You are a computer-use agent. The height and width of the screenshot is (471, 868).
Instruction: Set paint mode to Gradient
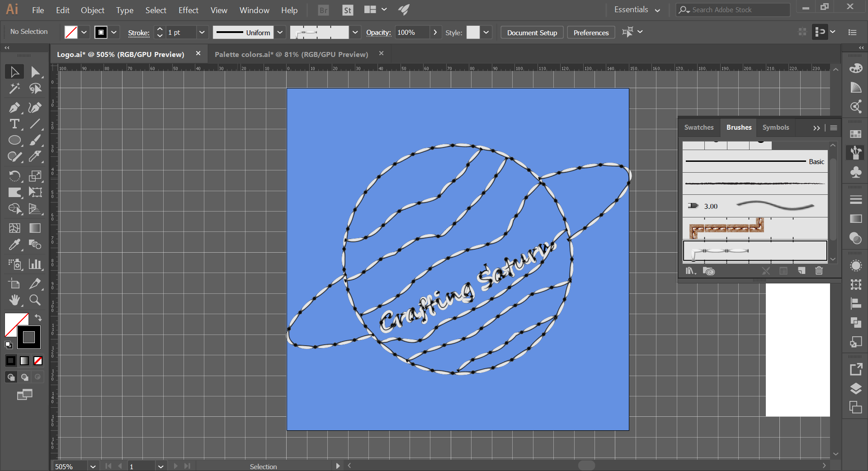(24, 361)
